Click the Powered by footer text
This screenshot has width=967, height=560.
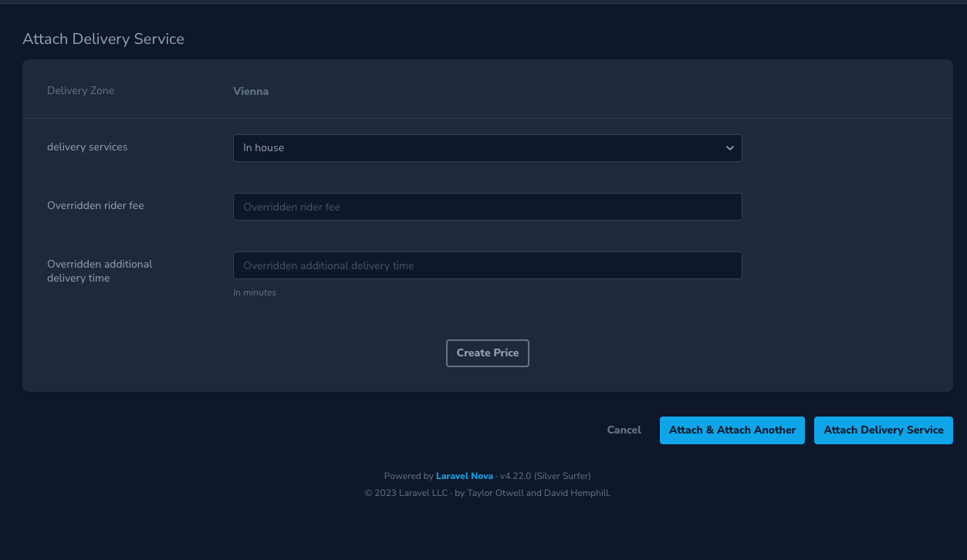[408, 476]
